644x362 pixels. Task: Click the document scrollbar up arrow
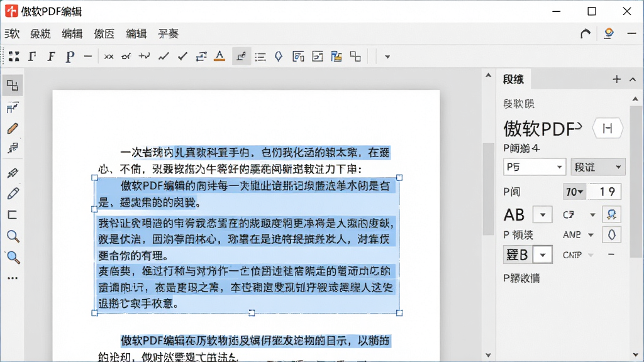point(488,75)
